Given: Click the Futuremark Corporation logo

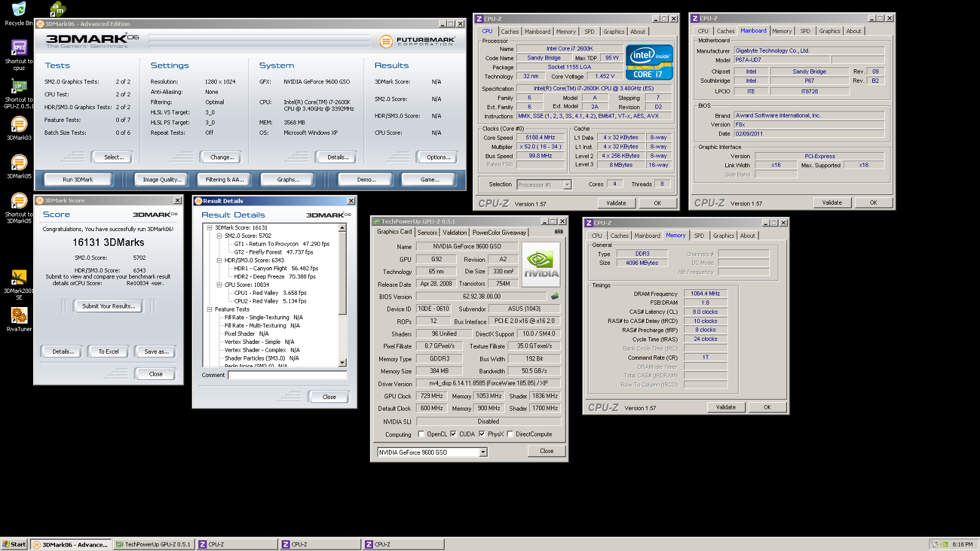Looking at the screenshot, I should click(417, 42).
